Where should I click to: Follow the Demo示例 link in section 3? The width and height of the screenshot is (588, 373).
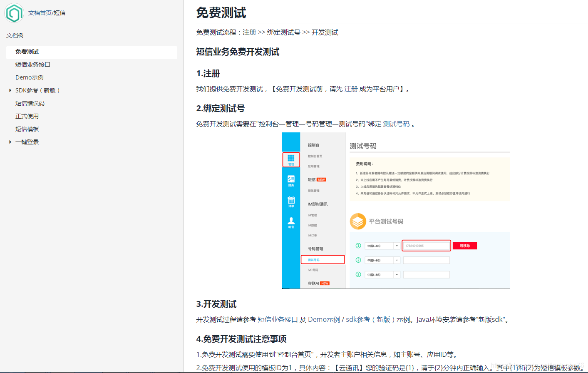coord(324,319)
